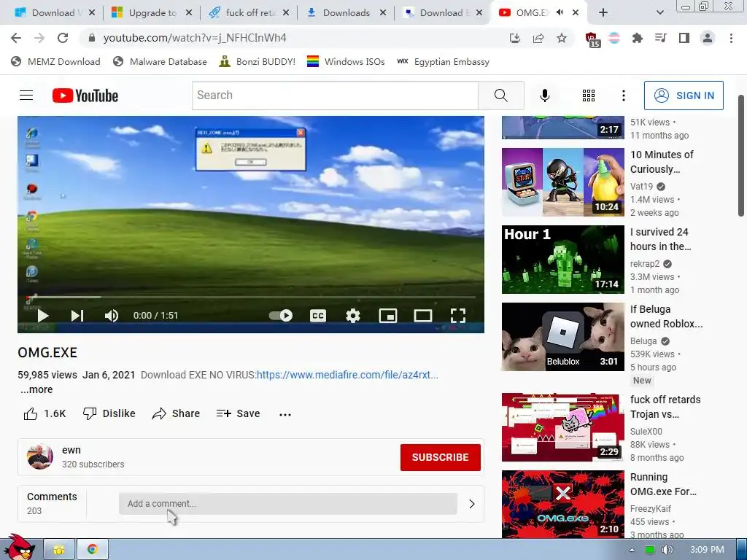Open a new browser tab

point(603,13)
